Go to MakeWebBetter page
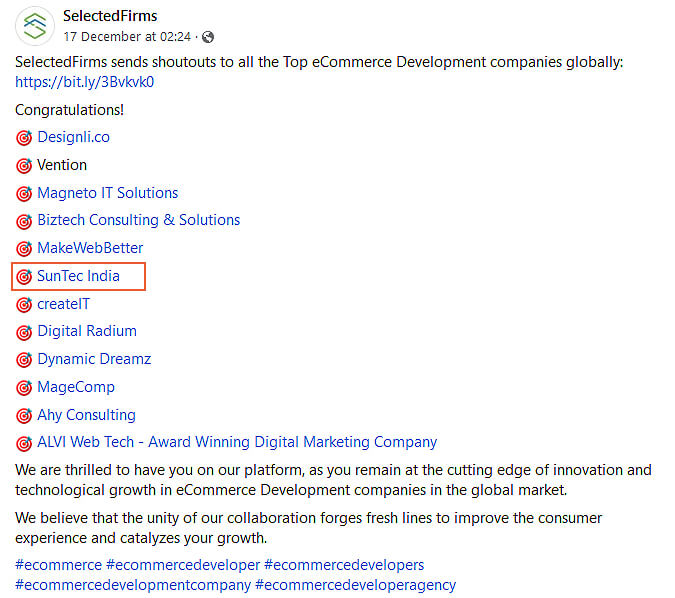 coord(90,248)
